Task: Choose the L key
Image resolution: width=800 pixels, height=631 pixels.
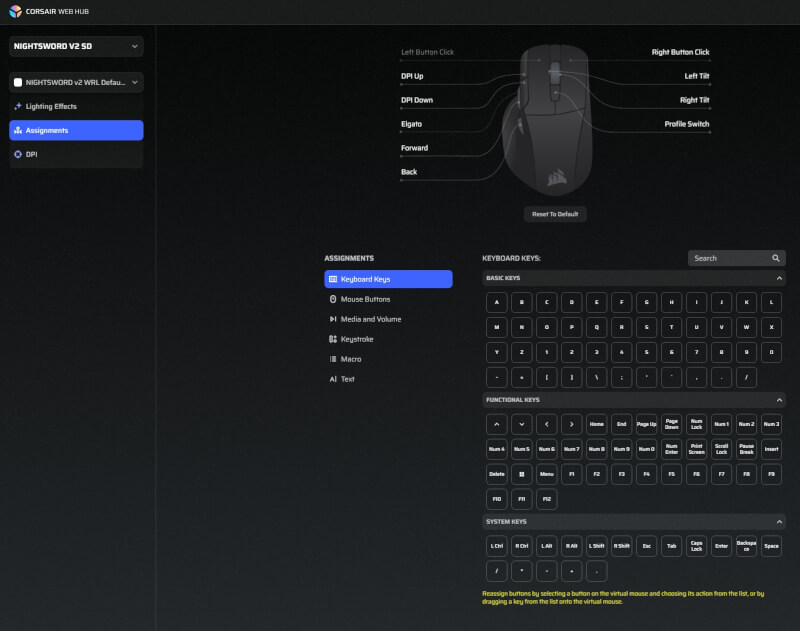Action: point(771,302)
